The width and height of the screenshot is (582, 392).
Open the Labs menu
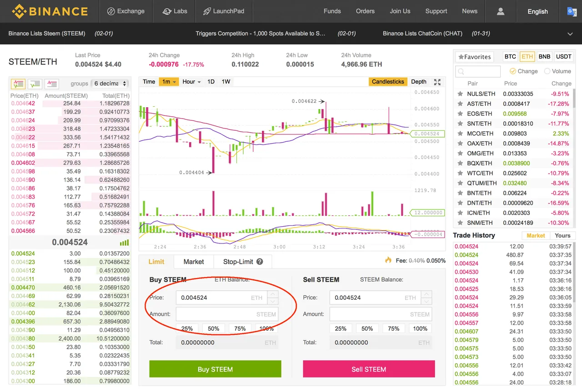pyautogui.click(x=175, y=11)
